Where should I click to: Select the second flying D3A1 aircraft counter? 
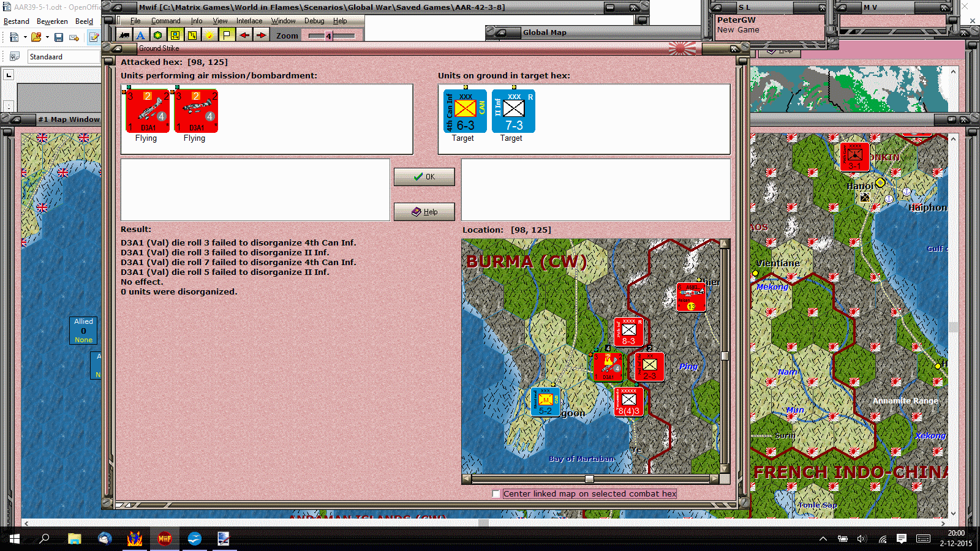pos(196,111)
